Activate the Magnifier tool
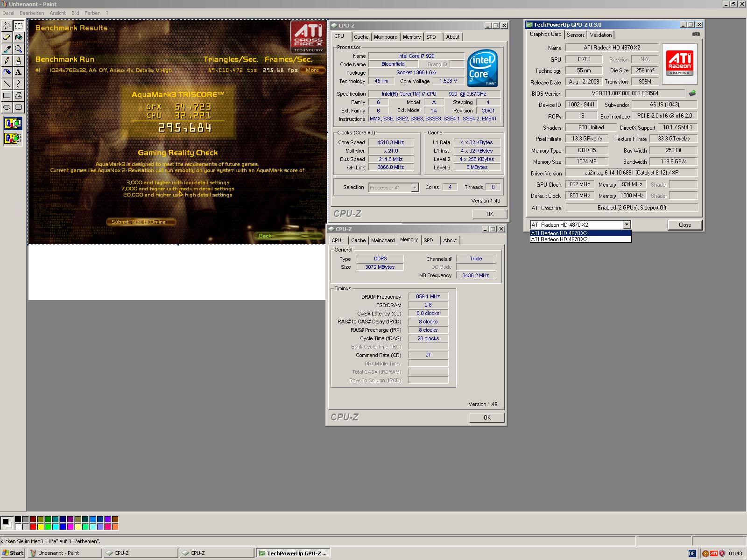The width and height of the screenshot is (747, 560). pyautogui.click(x=19, y=49)
